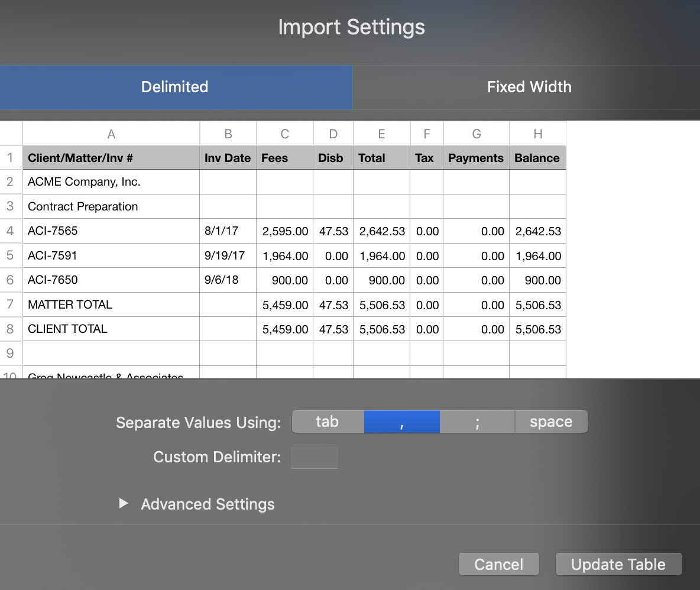Click the Custom Delimiter input field
This screenshot has width=700, height=590.
pyautogui.click(x=315, y=457)
